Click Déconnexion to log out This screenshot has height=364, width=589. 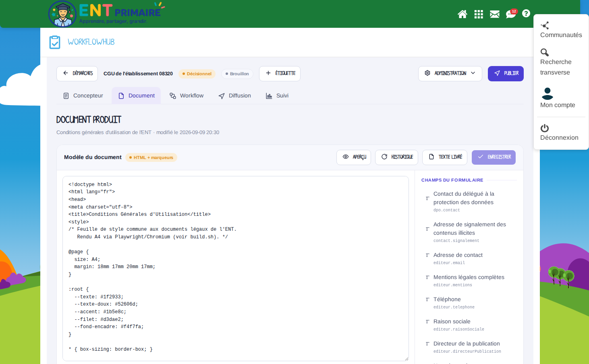pyautogui.click(x=559, y=132)
